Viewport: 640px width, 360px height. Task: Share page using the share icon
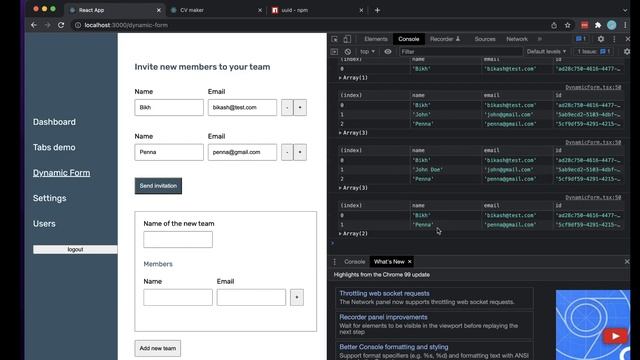(x=554, y=25)
